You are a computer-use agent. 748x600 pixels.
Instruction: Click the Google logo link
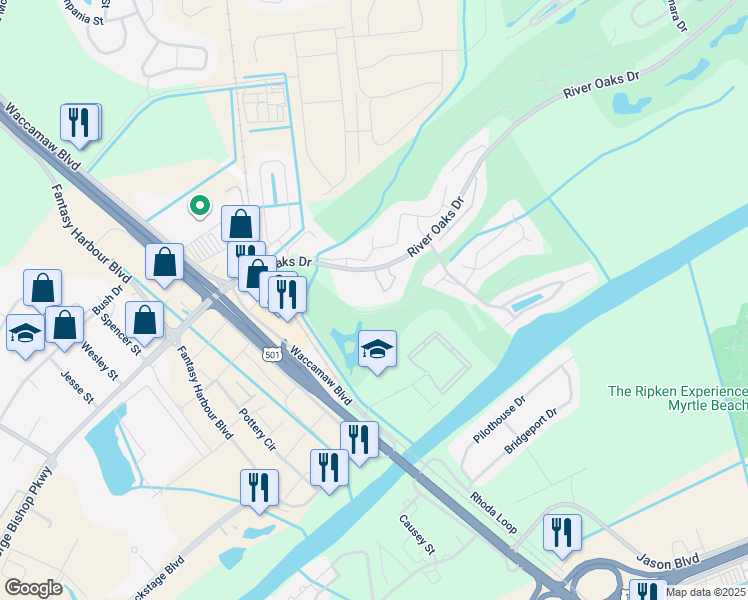coord(33,588)
